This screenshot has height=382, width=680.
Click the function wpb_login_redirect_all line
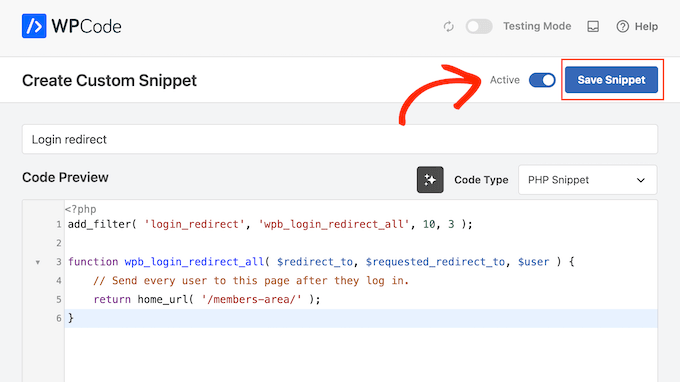321,262
